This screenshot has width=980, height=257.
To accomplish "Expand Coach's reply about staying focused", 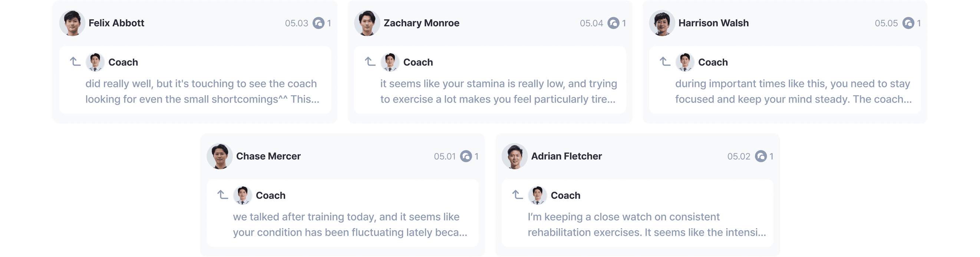I will tap(793, 91).
